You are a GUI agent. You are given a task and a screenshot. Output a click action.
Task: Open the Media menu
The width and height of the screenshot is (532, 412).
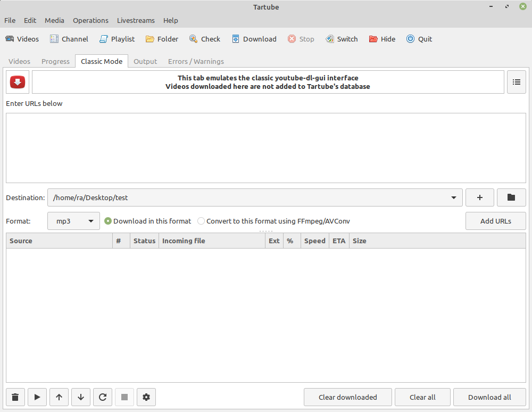point(54,20)
